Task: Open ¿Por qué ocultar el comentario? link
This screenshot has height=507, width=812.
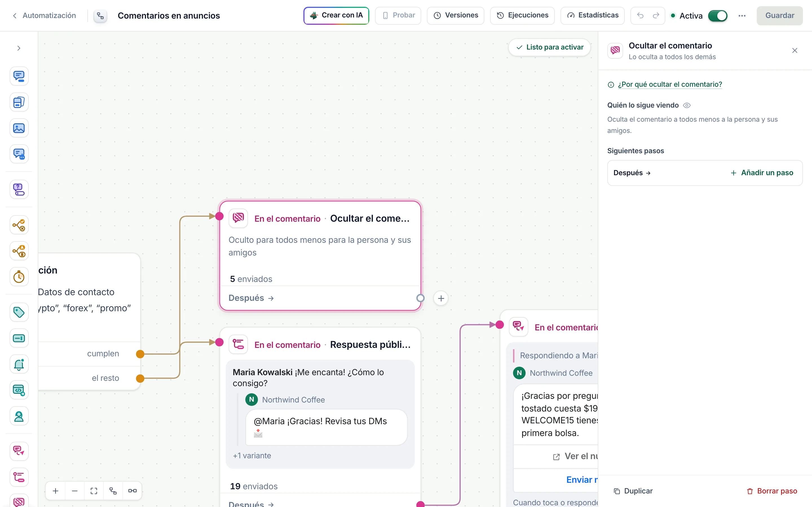Action: tap(670, 84)
